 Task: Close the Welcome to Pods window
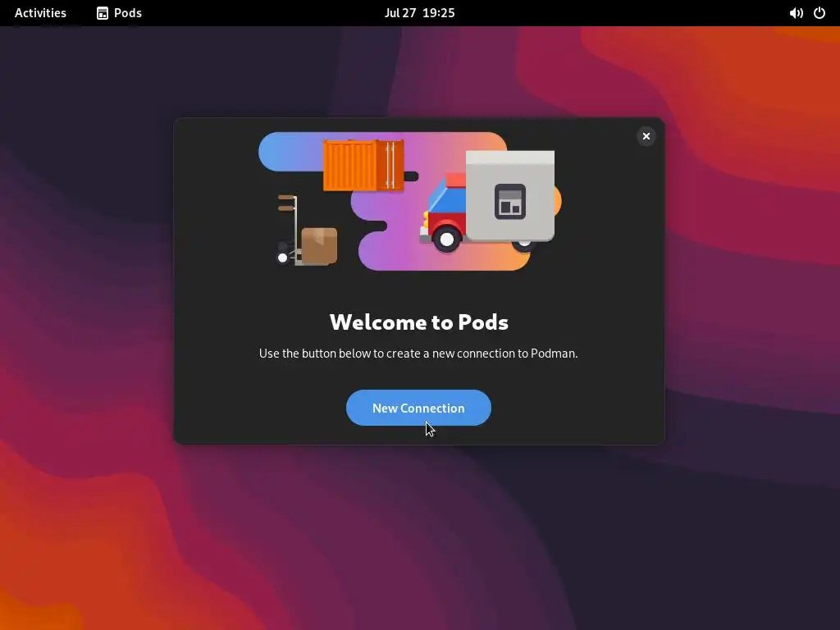click(646, 136)
